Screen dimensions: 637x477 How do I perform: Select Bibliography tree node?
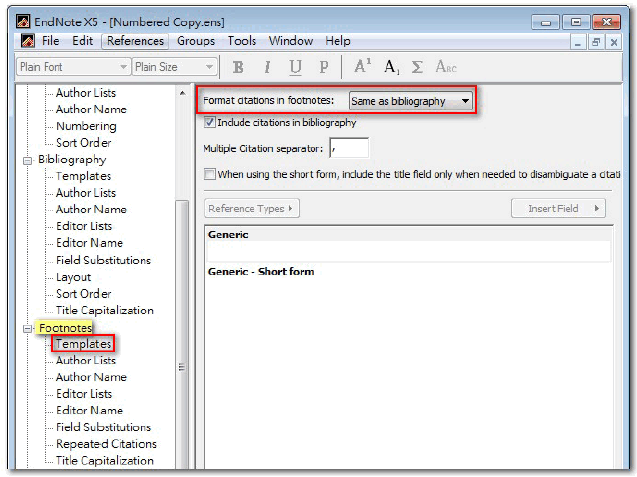tap(72, 159)
